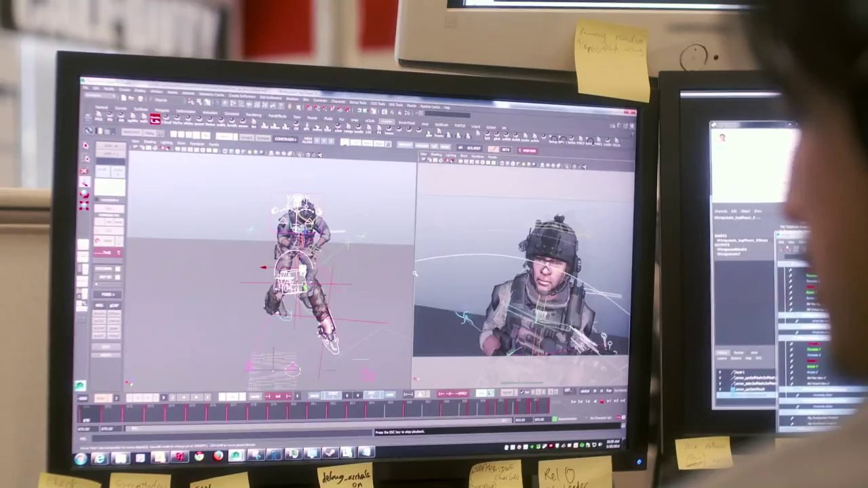
Task: Open the Windows Start button
Action: 81,460
